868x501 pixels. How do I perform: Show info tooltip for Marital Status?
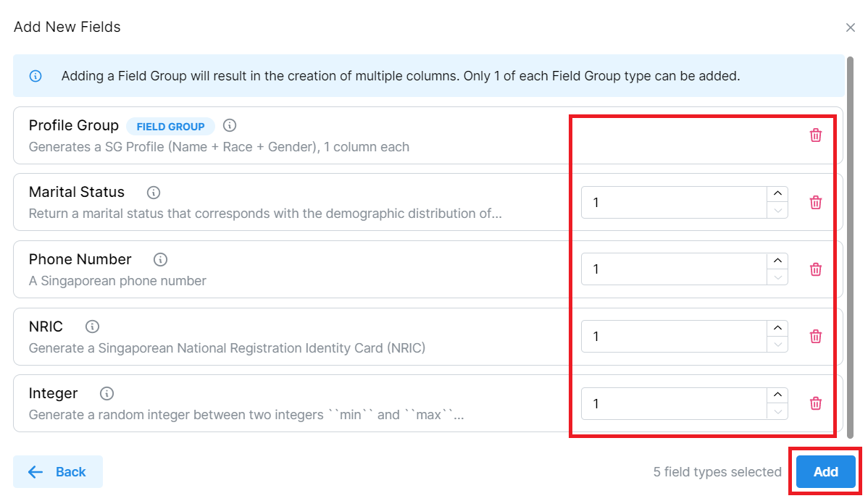pos(154,193)
